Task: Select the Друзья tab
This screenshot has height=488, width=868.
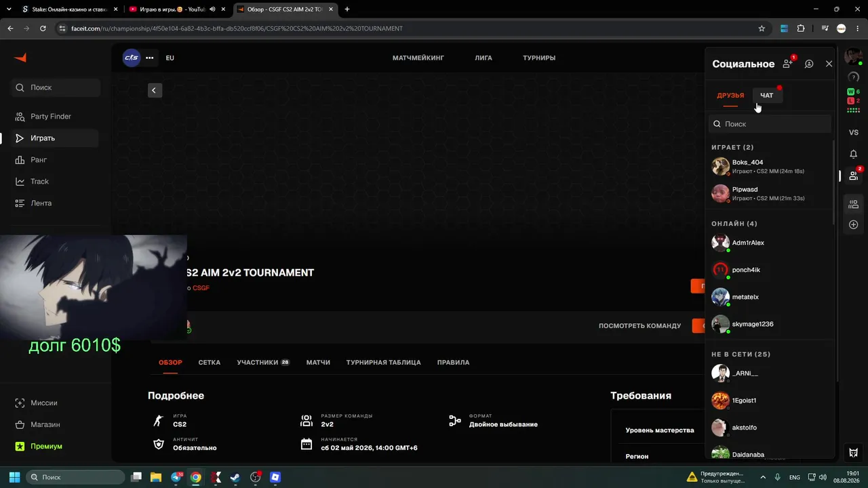Action: tap(730, 96)
